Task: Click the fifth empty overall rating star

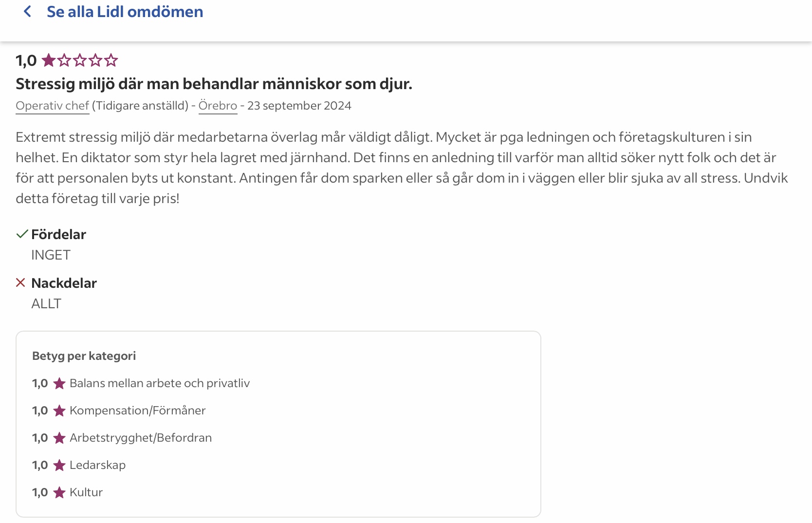Action: tap(111, 60)
